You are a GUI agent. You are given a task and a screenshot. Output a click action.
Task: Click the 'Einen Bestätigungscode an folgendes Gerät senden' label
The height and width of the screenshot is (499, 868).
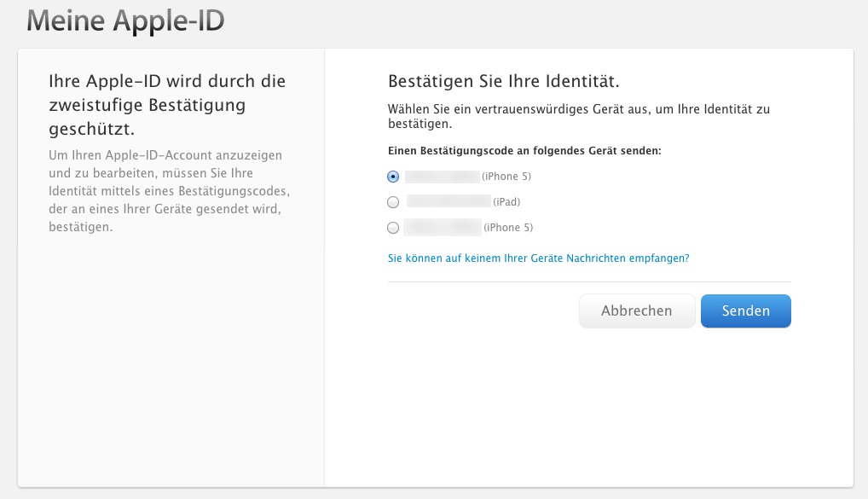[x=524, y=150]
